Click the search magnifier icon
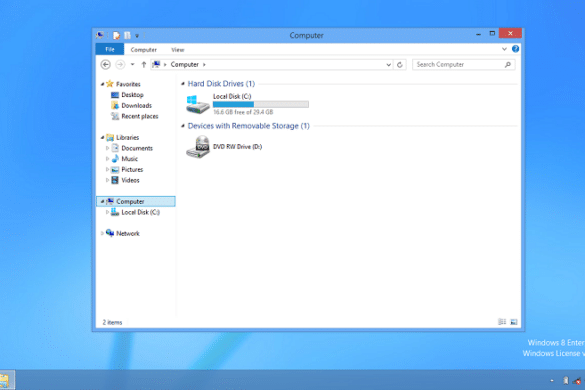This screenshot has width=585, height=390. pyautogui.click(x=507, y=65)
